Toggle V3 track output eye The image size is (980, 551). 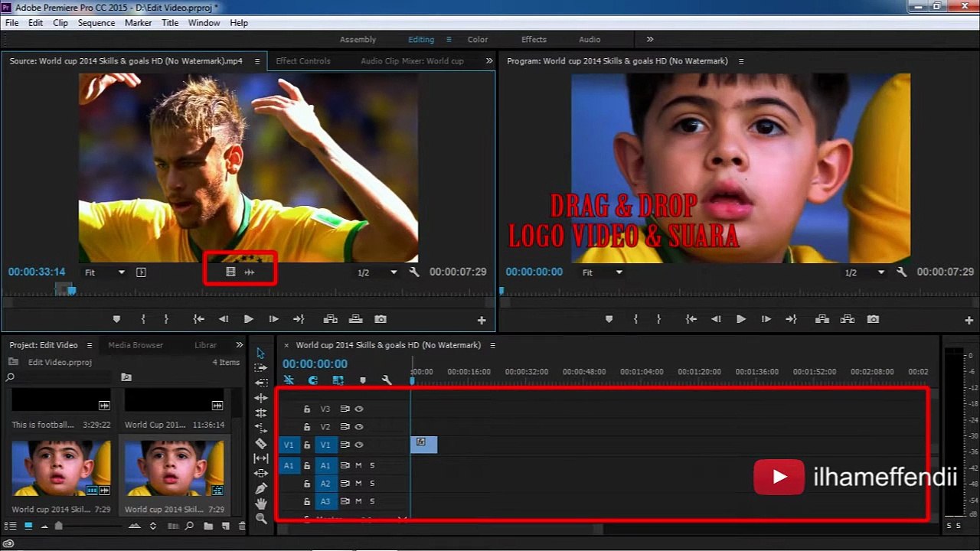coord(359,409)
